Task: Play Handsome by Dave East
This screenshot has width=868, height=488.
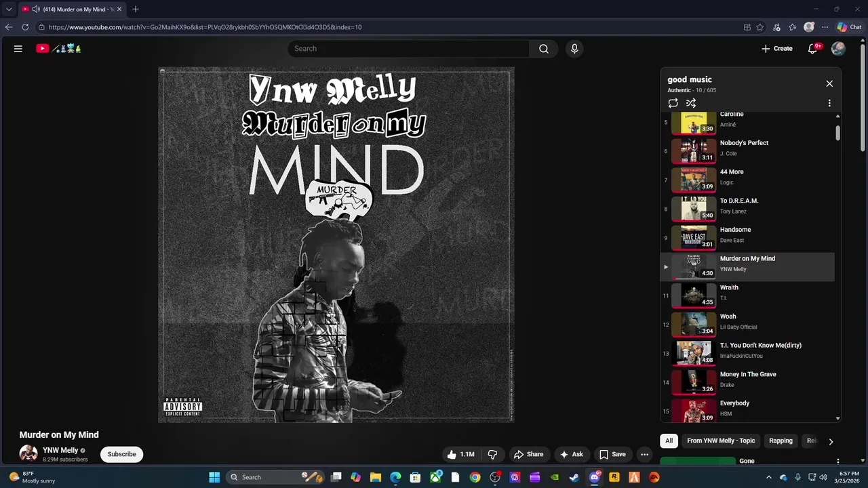Action: point(747,238)
